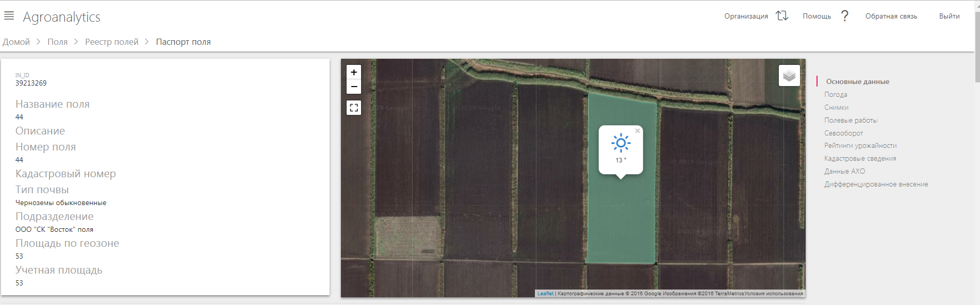Open the map layers control
980x305 pixels.
pyautogui.click(x=789, y=76)
